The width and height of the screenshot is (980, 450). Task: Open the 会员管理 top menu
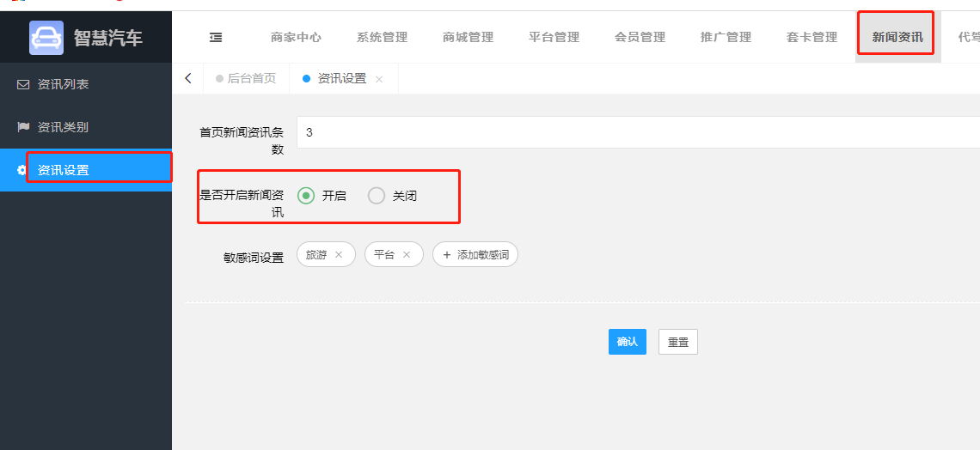(640, 38)
